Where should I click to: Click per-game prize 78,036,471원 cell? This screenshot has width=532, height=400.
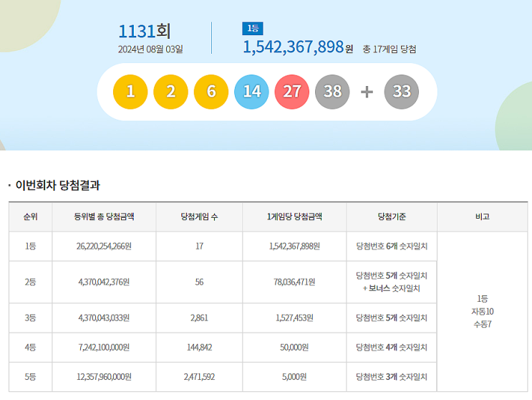point(294,282)
